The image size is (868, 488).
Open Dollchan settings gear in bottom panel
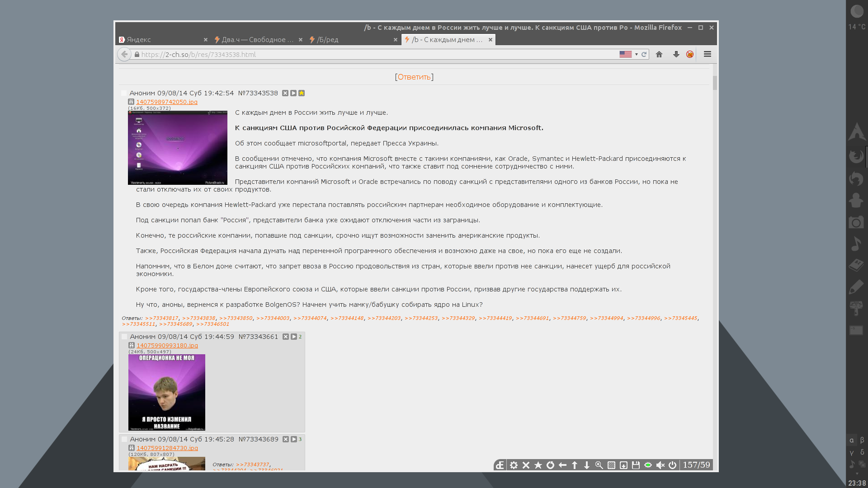pyautogui.click(x=514, y=465)
